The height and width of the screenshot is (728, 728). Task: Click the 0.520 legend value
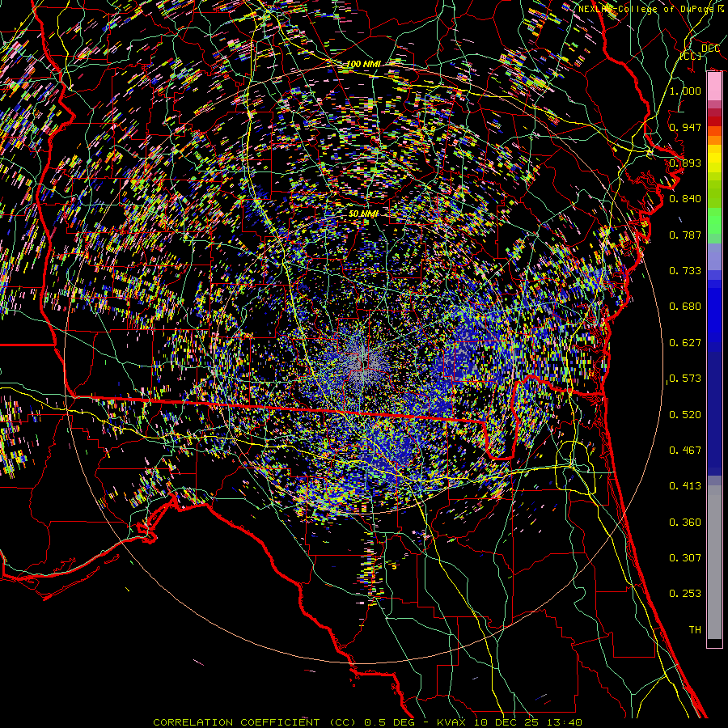(x=685, y=415)
